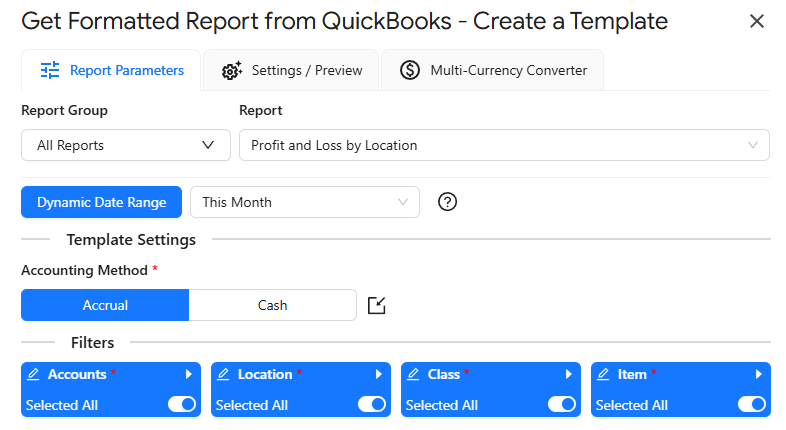Switch to the Multi-Currency Converter tab
This screenshot has width=786, height=430.
click(x=492, y=70)
